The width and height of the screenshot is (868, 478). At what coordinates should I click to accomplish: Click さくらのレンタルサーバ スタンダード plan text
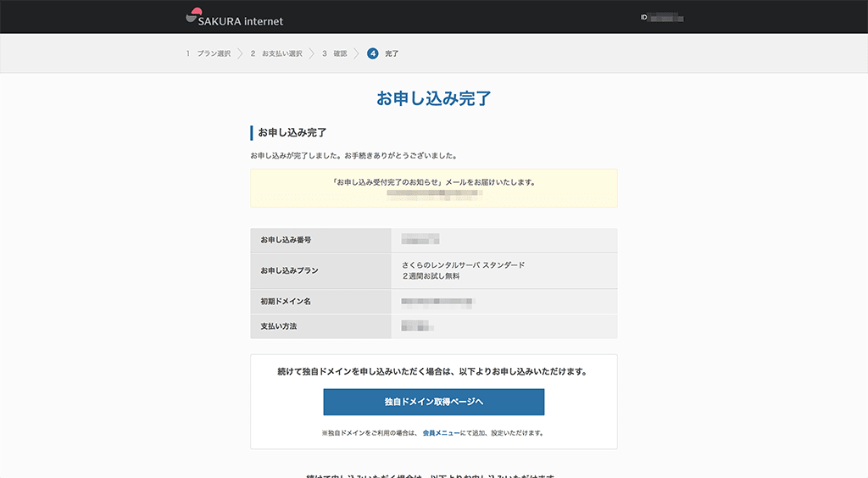click(x=463, y=265)
